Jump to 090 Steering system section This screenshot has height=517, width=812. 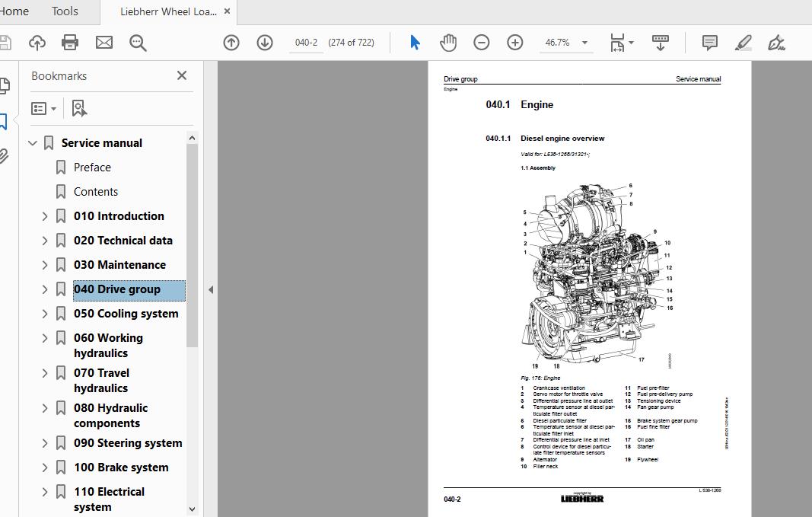[x=128, y=443]
